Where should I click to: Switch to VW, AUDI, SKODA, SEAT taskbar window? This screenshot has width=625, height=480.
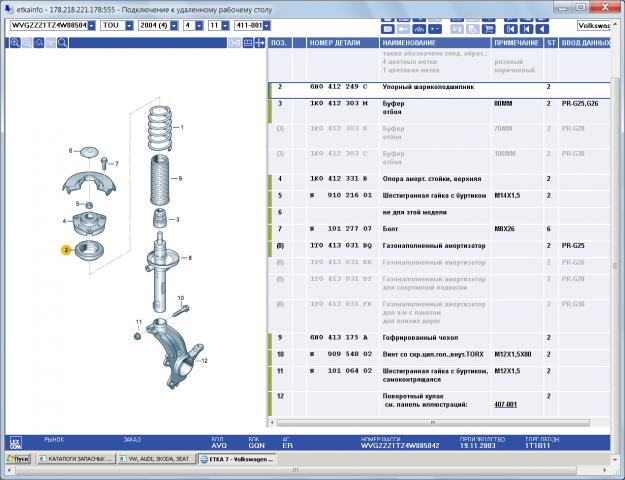pyautogui.click(x=156, y=459)
